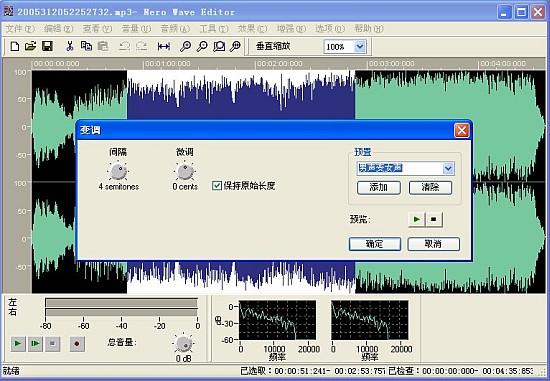
Task: Open the 预置 preset dropdown
Action: (448, 168)
